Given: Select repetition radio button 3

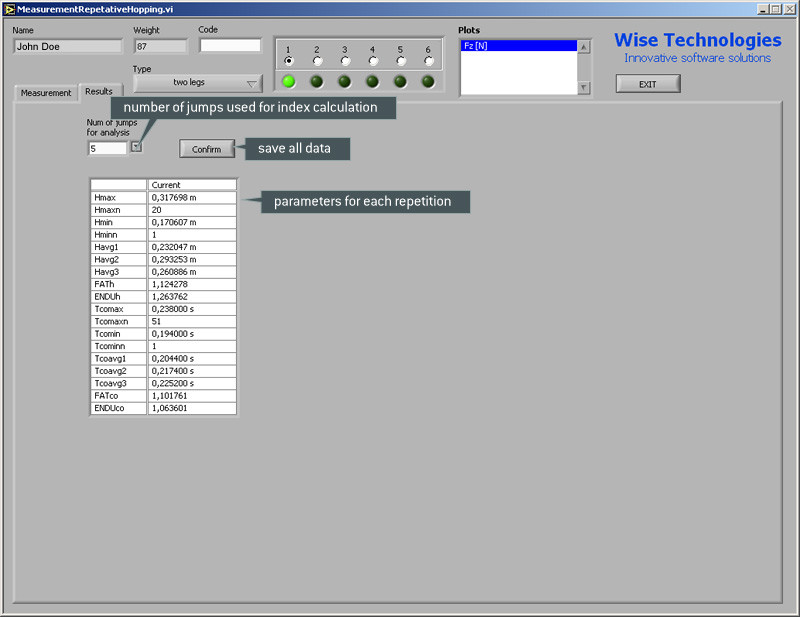Looking at the screenshot, I should [x=345, y=61].
